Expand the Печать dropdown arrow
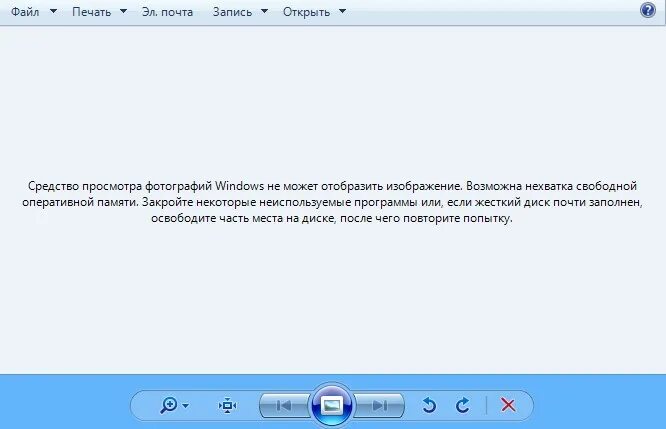Screen dimensions: 666x429 pos(124,11)
